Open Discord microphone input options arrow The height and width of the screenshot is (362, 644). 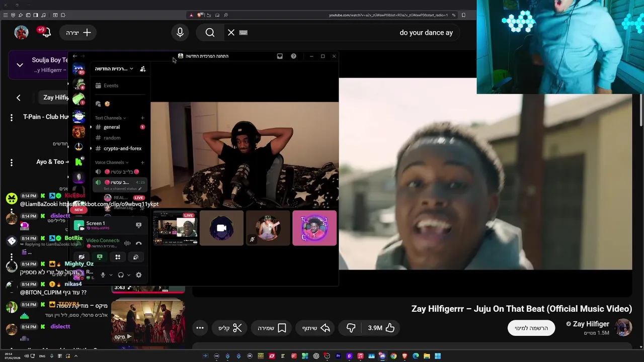tap(111, 275)
